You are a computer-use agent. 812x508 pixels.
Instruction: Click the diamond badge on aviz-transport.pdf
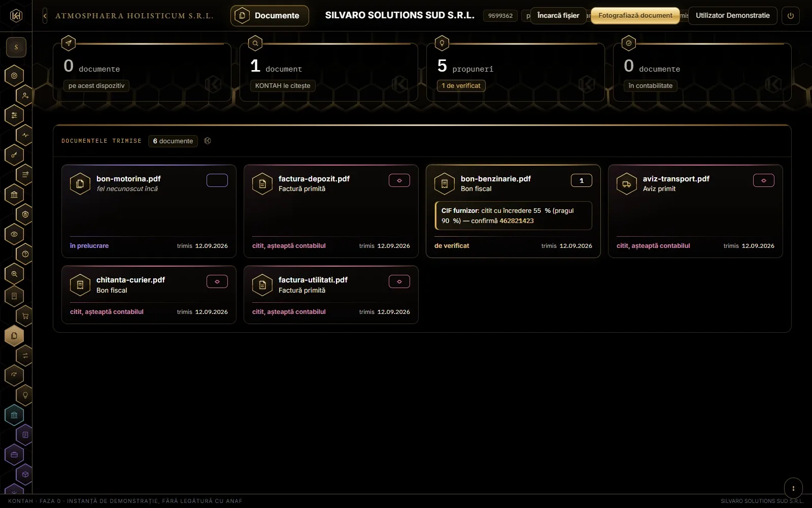[764, 180]
